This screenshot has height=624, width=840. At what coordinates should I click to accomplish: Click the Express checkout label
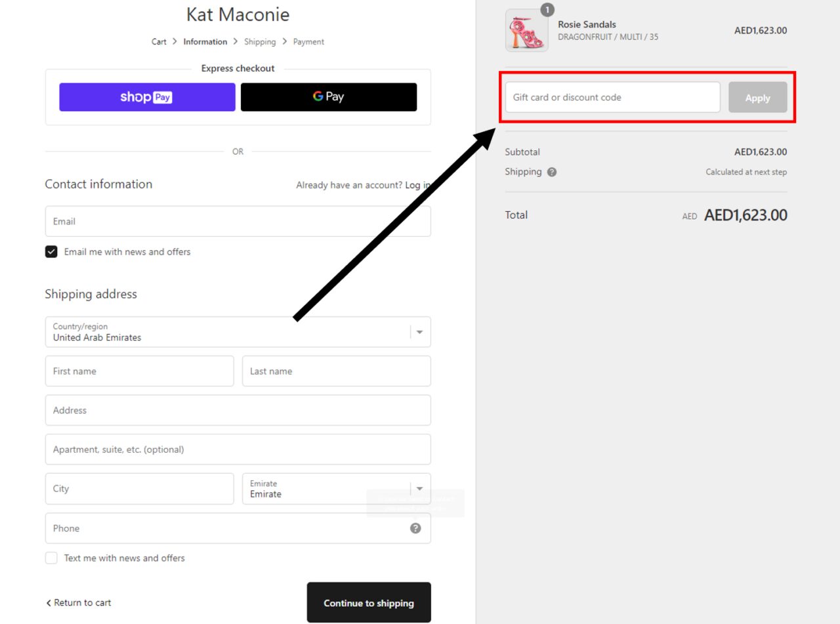[238, 68]
